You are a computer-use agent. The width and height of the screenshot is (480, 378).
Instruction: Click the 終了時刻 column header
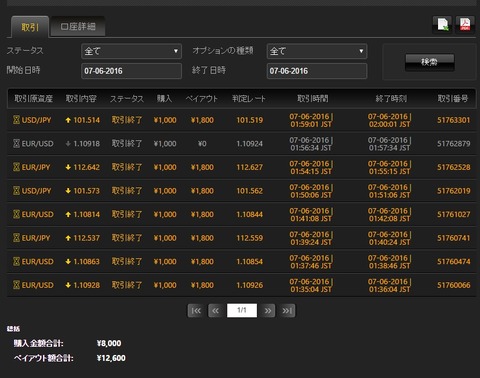click(x=391, y=99)
